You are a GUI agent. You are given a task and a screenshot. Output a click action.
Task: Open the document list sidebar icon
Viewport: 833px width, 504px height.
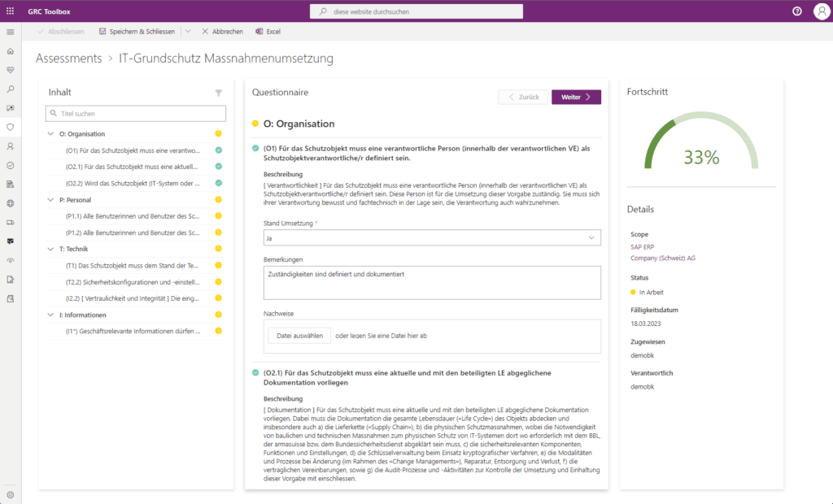click(x=10, y=185)
